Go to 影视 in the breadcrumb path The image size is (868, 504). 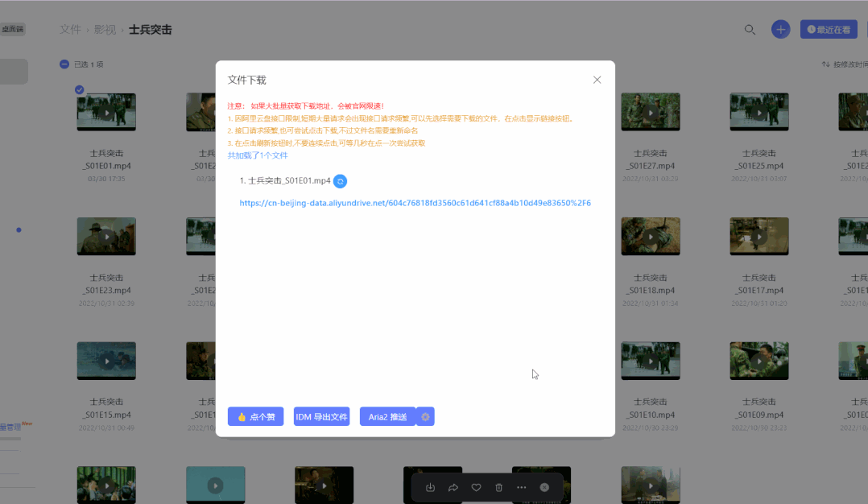coord(105,30)
